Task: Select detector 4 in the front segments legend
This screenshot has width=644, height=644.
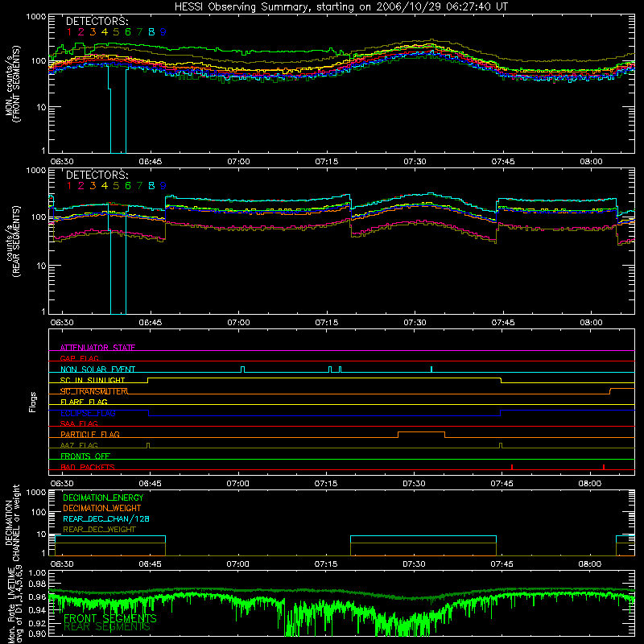Action: 105,31
